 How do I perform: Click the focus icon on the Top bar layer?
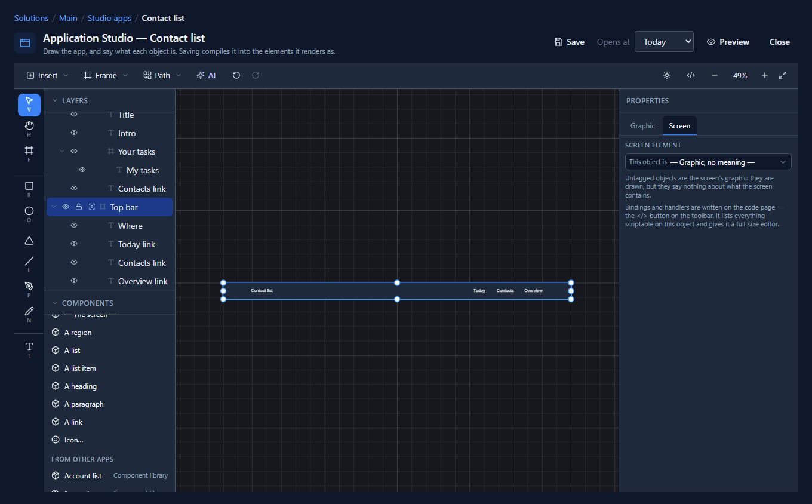tap(92, 207)
